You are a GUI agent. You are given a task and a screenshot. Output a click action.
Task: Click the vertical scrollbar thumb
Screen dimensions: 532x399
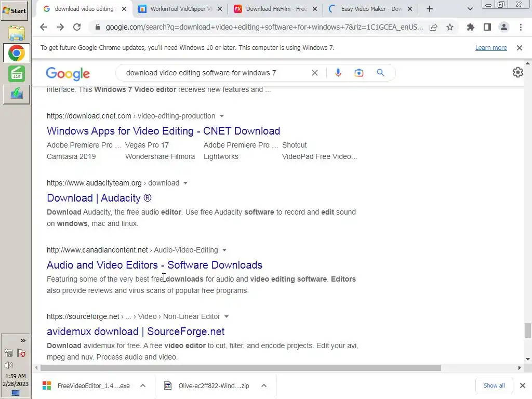[x=528, y=330]
